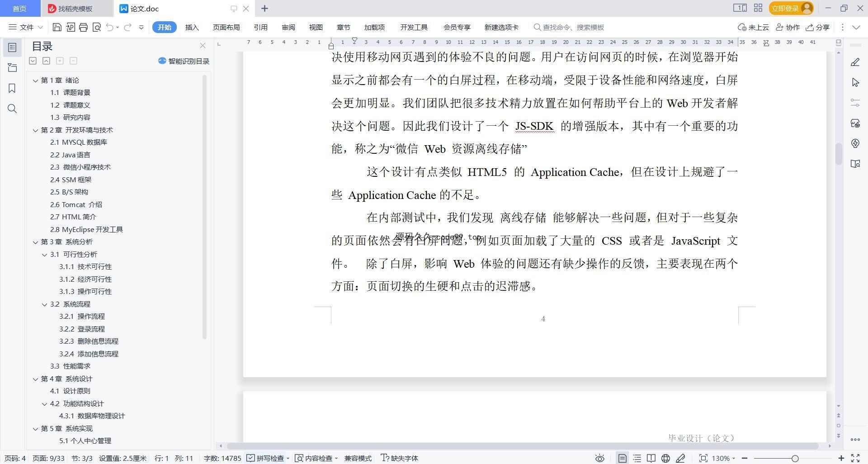Image resolution: width=868 pixels, height=464 pixels.
Task: Go to 3.2.2 登录流程 heading
Action: coord(82,329)
